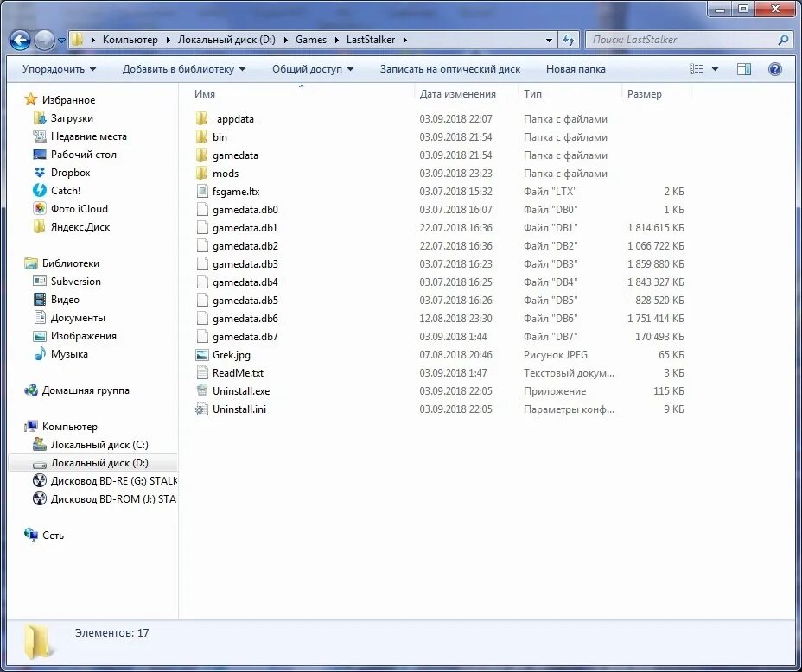
Task: Open Библиотеки in the navigation pane
Action: (71, 263)
